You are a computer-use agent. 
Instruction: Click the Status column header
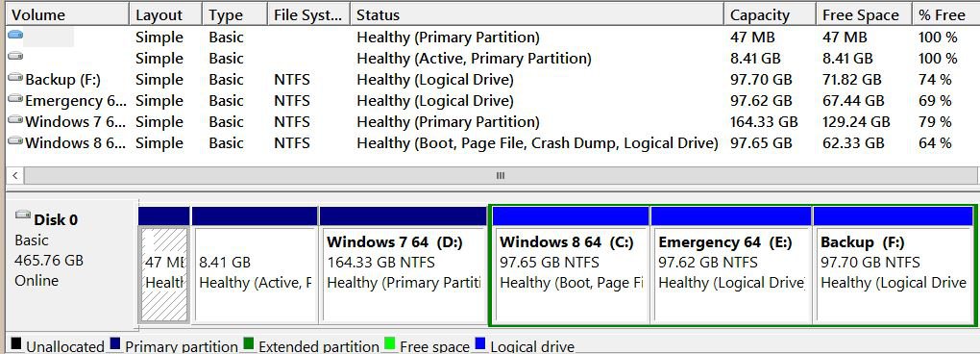pyautogui.click(x=537, y=14)
